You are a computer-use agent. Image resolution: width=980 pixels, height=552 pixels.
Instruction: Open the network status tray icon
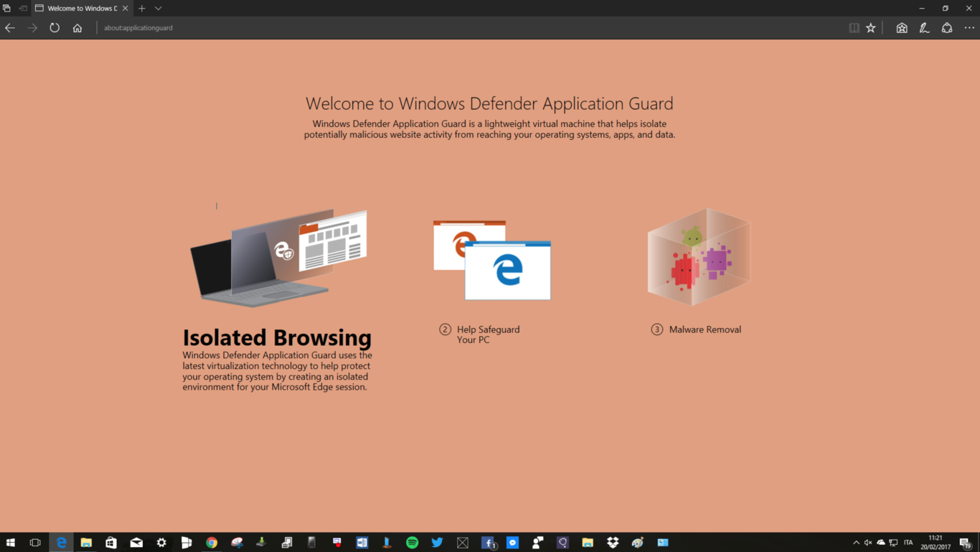coord(894,543)
